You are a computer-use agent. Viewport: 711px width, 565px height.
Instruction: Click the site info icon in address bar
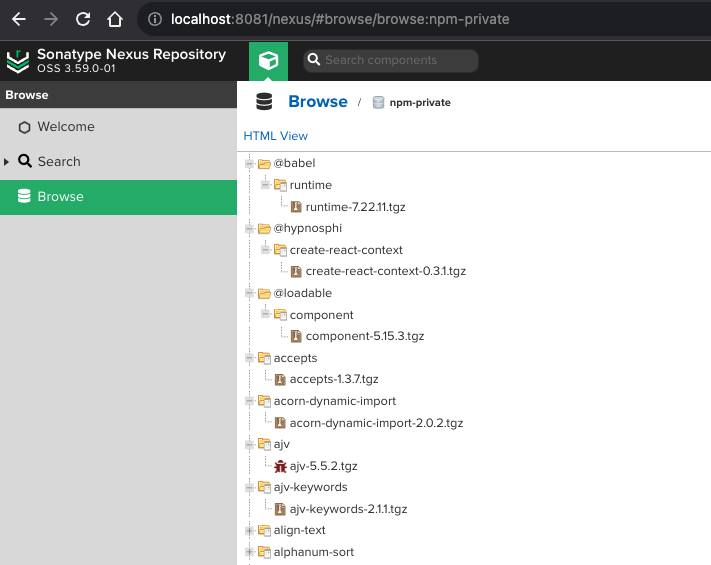[155, 19]
